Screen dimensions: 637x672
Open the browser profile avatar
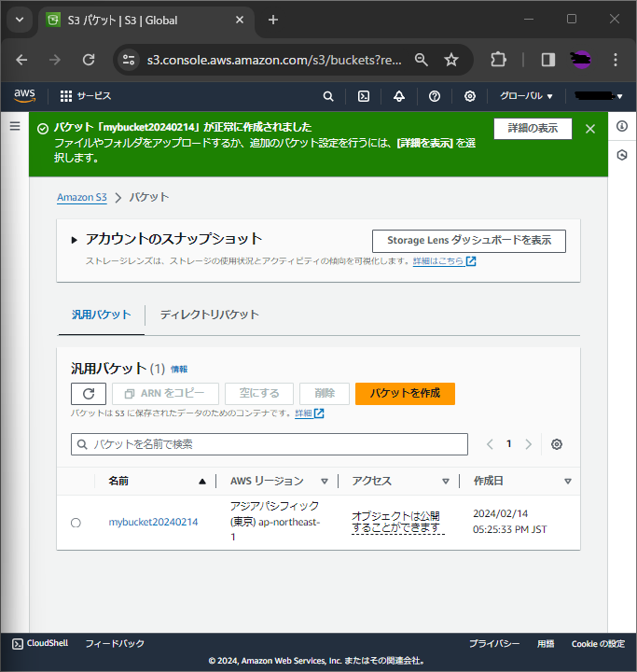click(x=581, y=60)
